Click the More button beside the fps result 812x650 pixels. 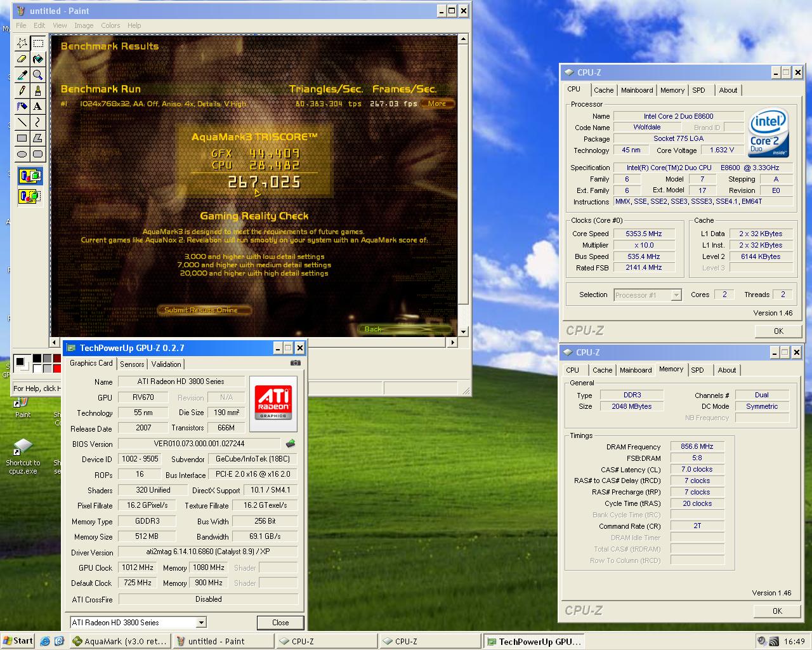(x=437, y=103)
